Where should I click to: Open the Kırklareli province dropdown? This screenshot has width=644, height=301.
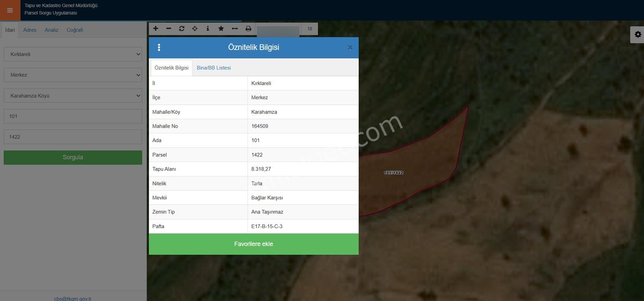73,54
